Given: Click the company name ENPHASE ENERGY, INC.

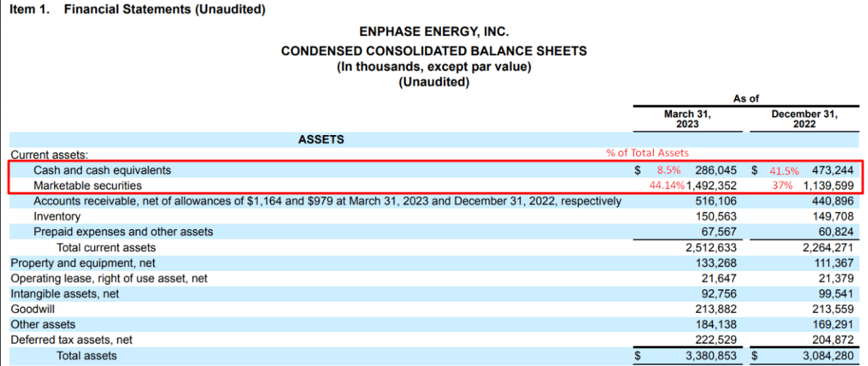Looking at the screenshot, I should point(434,32).
